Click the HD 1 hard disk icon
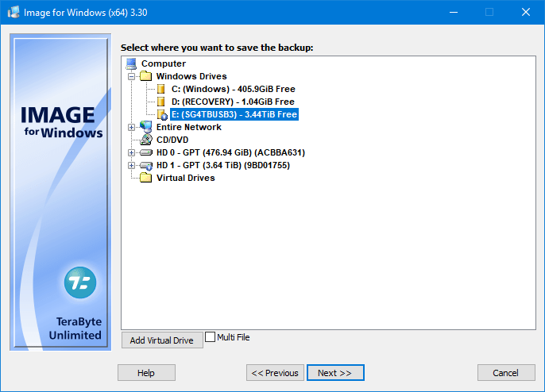The image size is (545, 392). (146, 166)
